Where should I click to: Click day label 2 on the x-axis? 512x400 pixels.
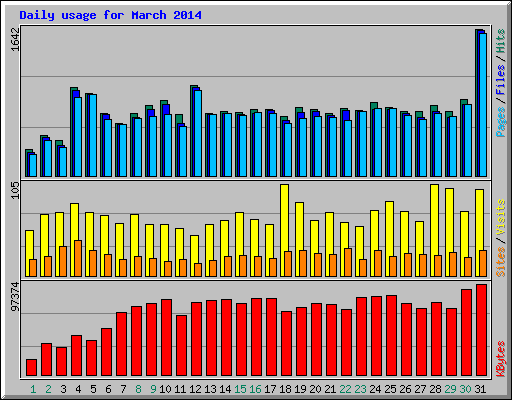48,389
